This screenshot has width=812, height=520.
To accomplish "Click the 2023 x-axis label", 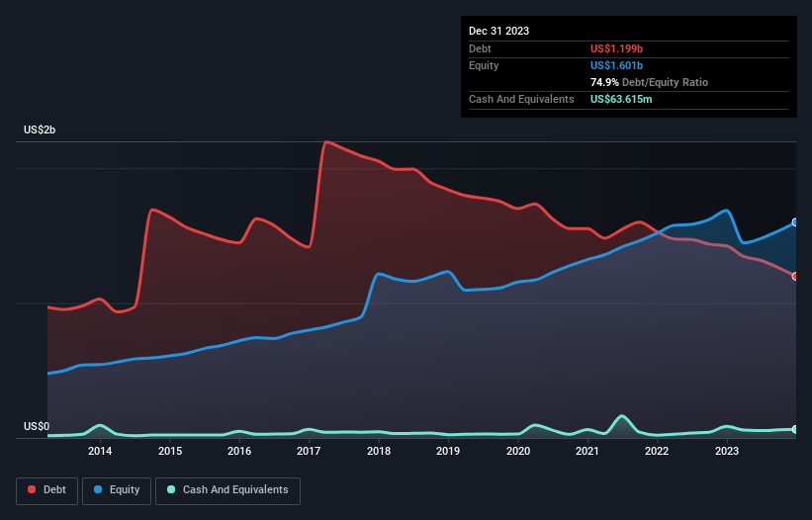I will (727, 451).
